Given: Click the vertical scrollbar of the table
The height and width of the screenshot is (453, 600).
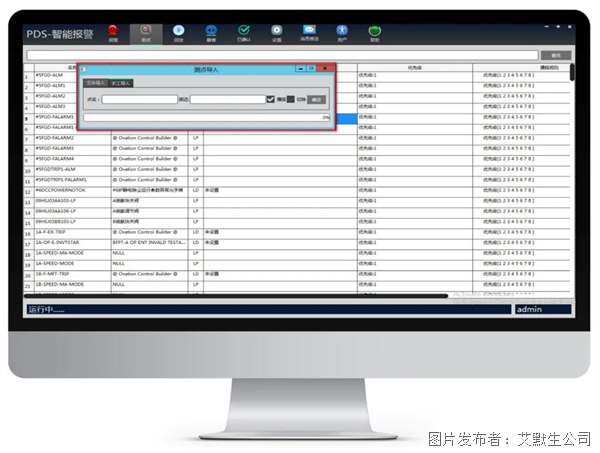Looking at the screenshot, I should click(x=572, y=150).
